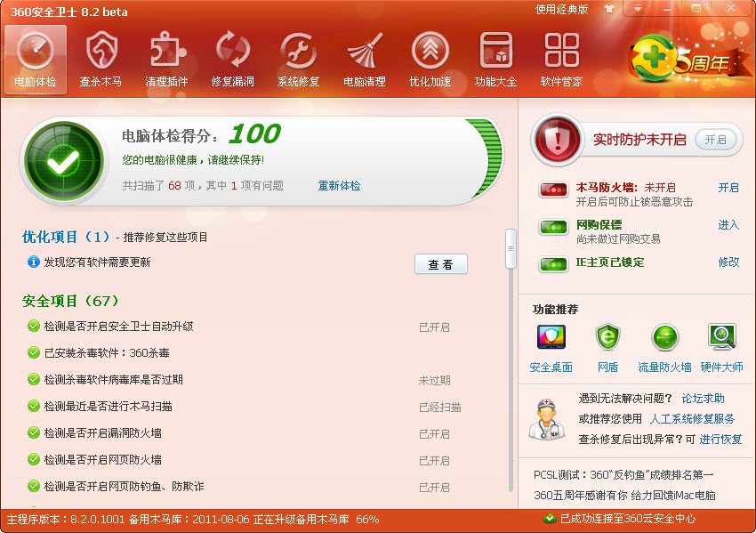Click 修改 link for IE homepage
Image resolution: width=756 pixels, height=533 pixels.
pos(728,262)
